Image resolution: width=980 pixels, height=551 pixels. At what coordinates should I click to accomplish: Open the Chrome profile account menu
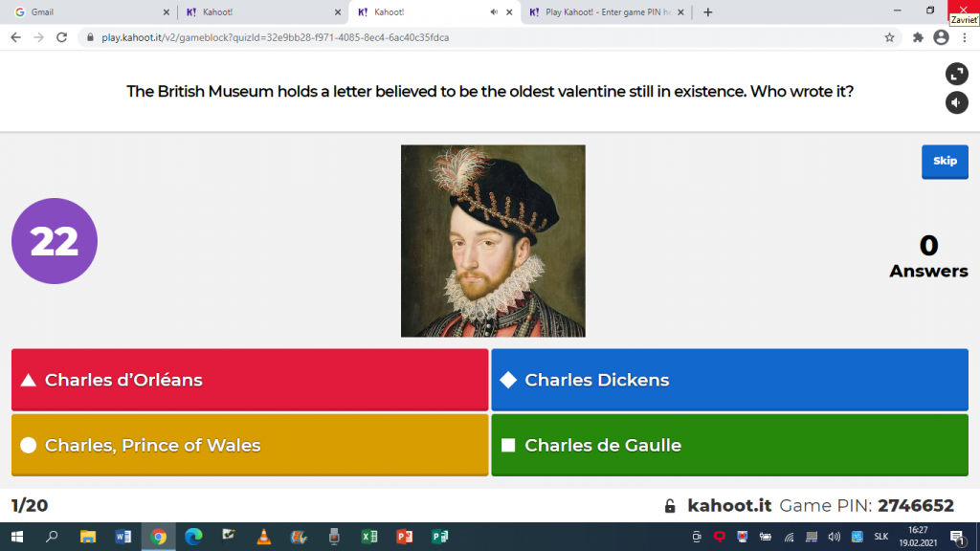coord(941,37)
